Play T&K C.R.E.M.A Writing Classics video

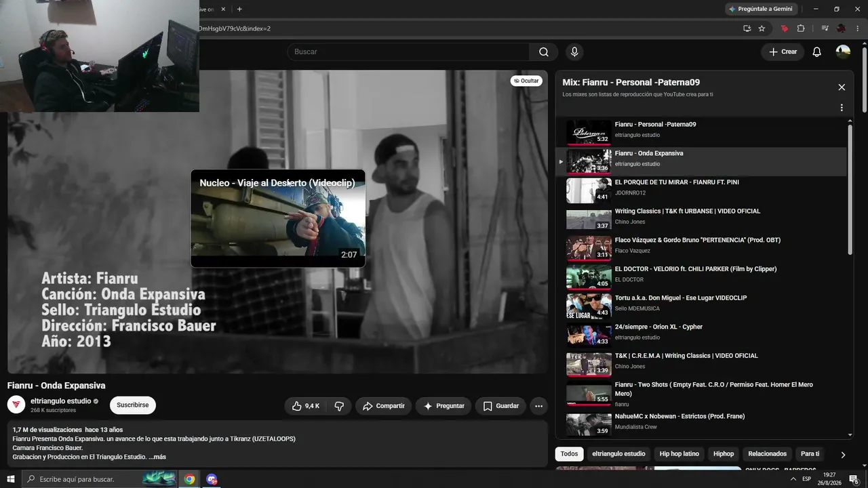tap(702, 364)
